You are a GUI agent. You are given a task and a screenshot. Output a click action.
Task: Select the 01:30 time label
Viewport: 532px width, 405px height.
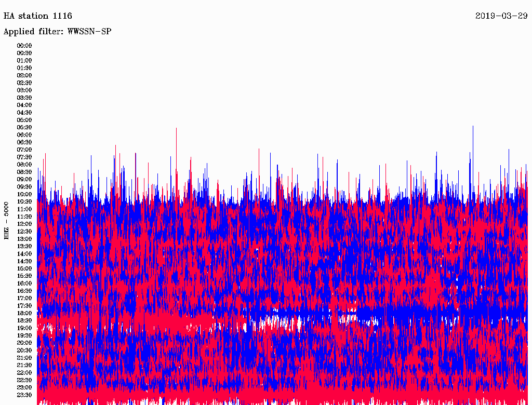point(24,68)
